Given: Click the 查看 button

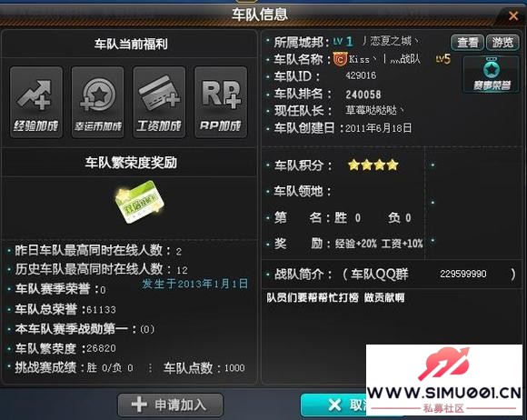Looking at the screenshot, I should (467, 43).
